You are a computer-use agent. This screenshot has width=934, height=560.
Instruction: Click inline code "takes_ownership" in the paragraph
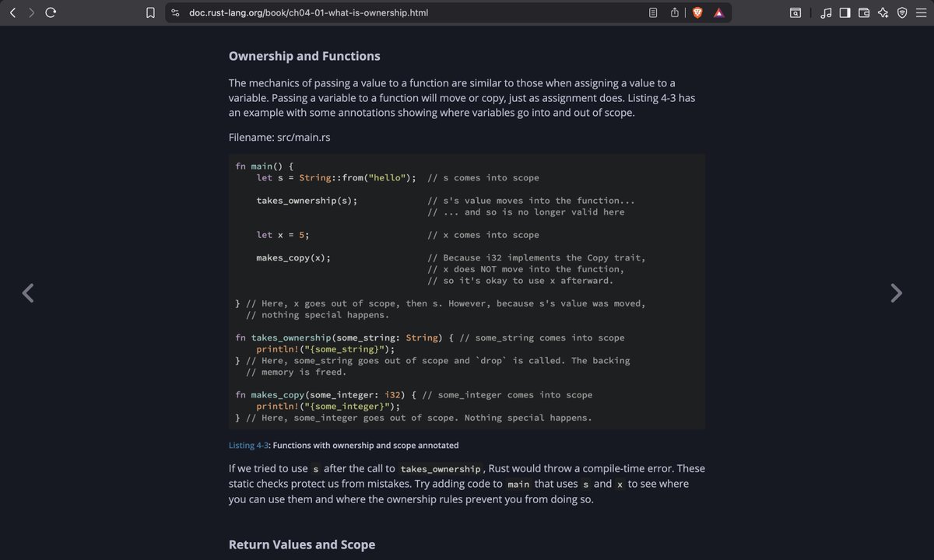pyautogui.click(x=441, y=469)
